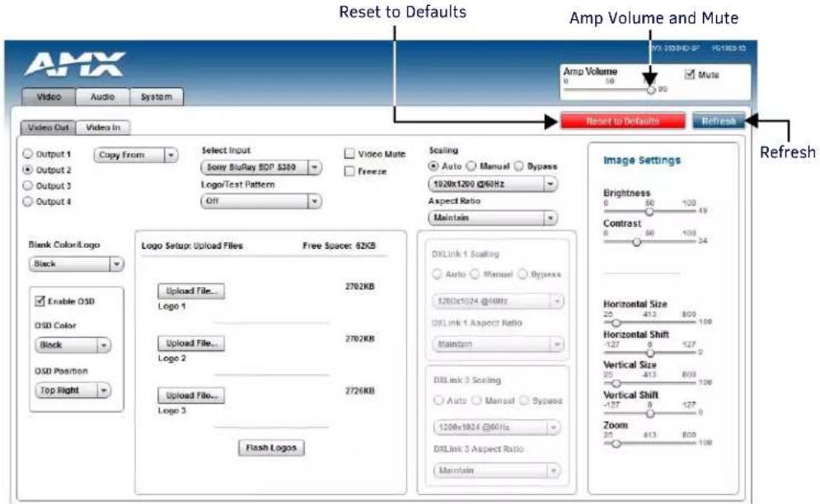This screenshot has width=820, height=504.
Task: Select DXLink 1 Scaling Manual radio
Action: click(x=475, y=274)
